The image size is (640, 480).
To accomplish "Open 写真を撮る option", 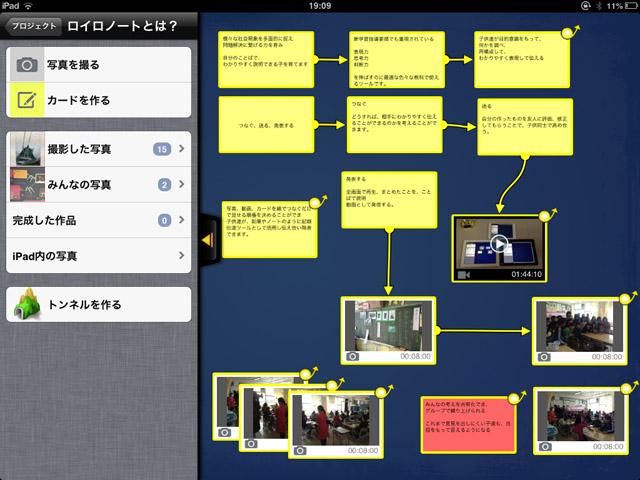I will (x=99, y=65).
